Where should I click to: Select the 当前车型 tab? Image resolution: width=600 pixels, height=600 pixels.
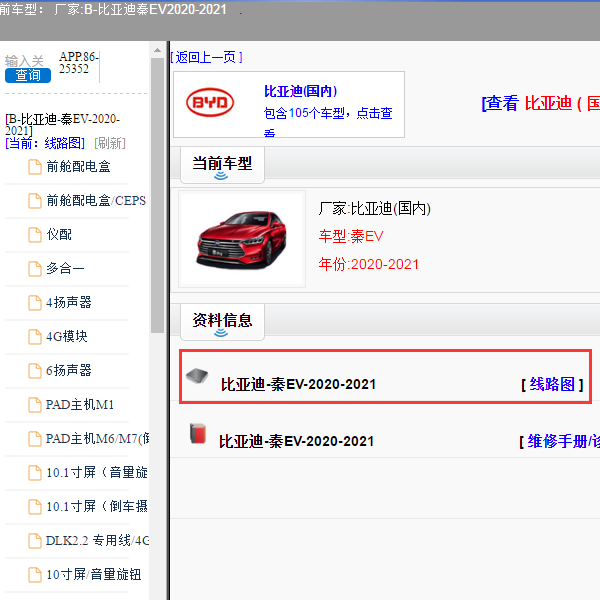coord(222,166)
